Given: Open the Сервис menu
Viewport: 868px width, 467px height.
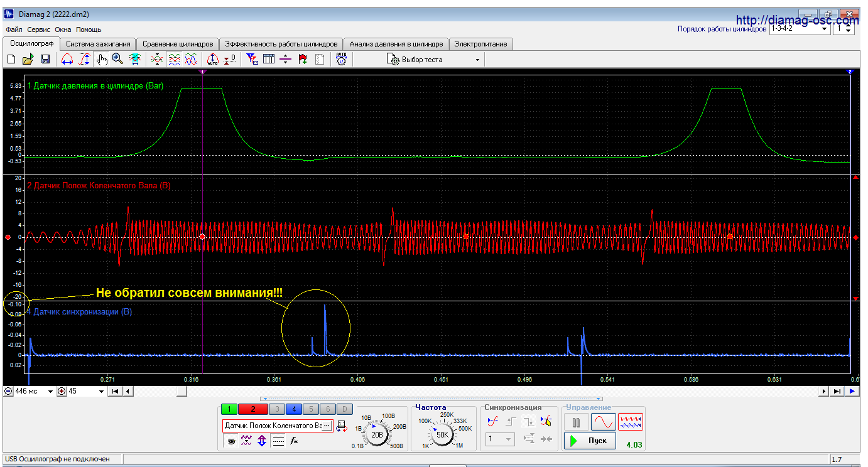Looking at the screenshot, I should 39,30.
